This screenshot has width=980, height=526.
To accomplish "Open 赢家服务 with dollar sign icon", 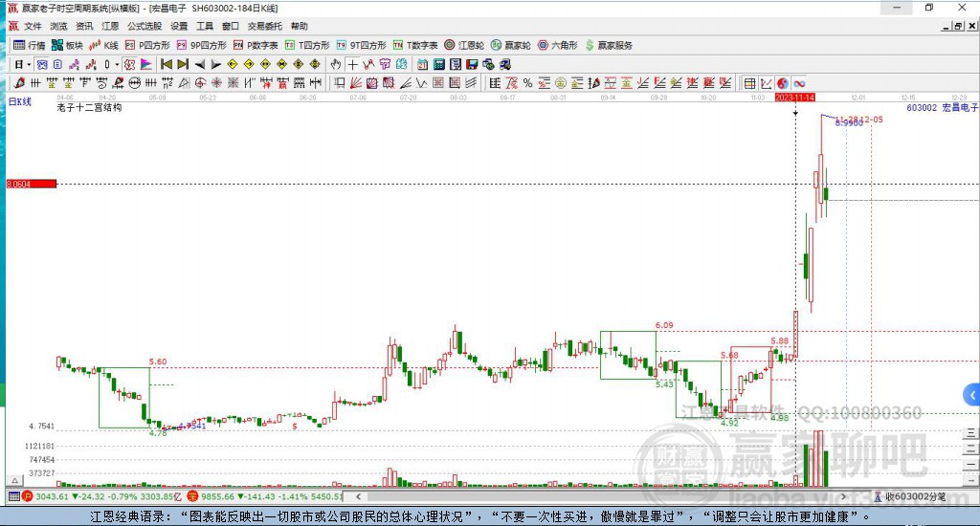I will [609, 45].
